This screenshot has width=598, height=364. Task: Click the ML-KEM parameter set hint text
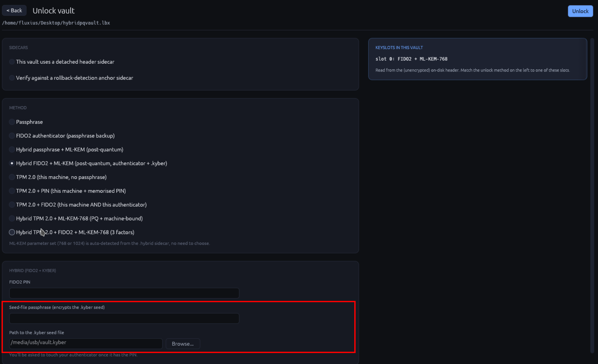coord(109,243)
